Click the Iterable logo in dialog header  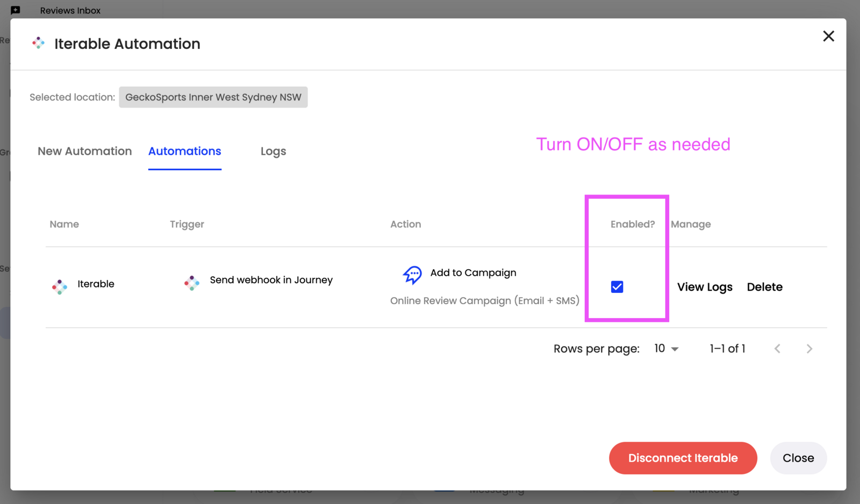click(x=38, y=44)
